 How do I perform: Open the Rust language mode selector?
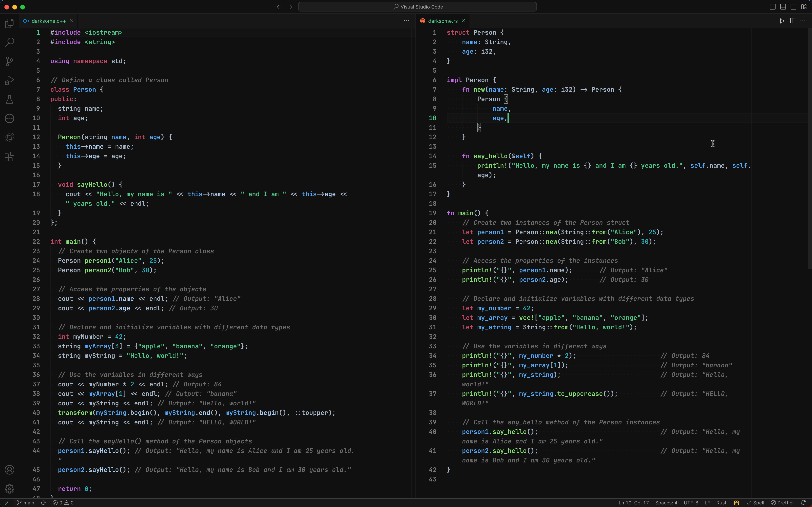721,503
